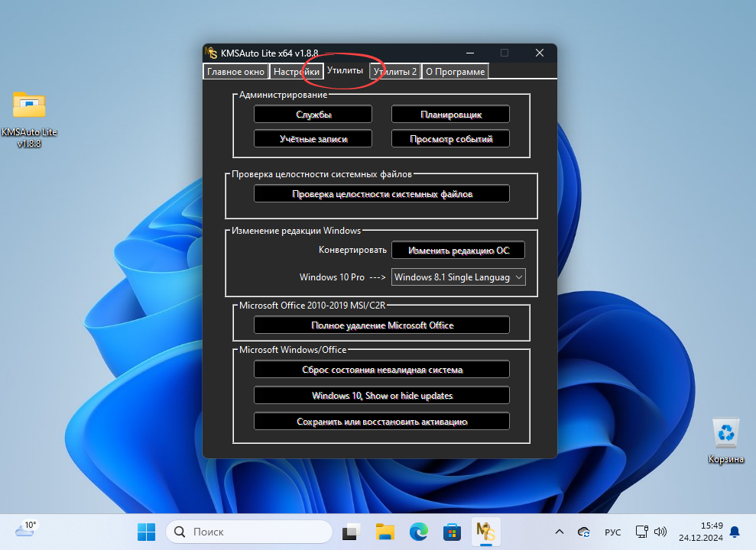Open the Утилиты 2 tab

click(394, 71)
